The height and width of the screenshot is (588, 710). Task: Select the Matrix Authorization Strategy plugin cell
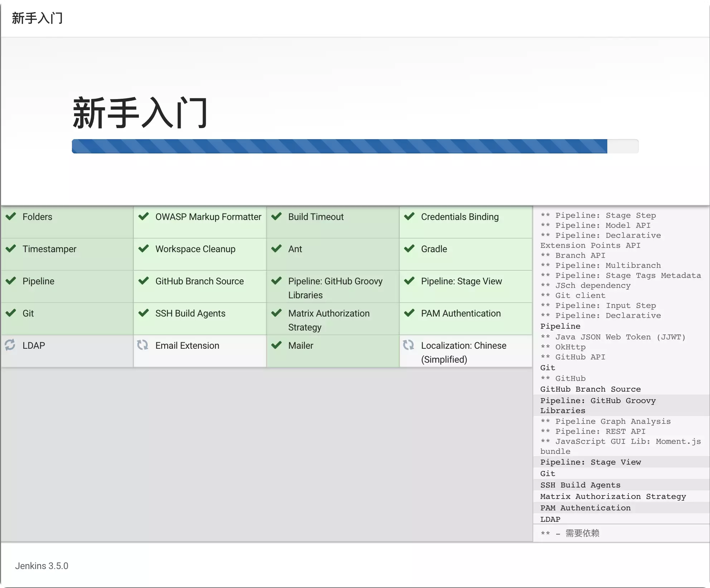point(333,319)
